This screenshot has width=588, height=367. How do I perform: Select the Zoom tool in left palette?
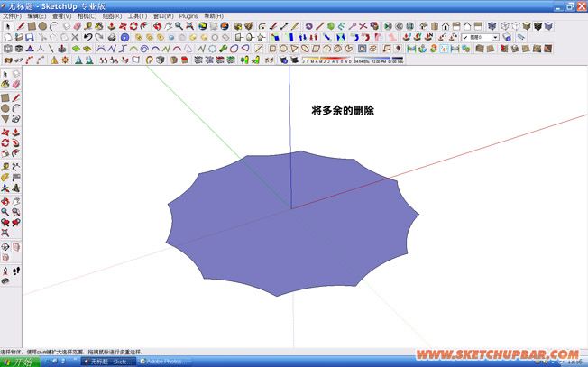tap(5, 212)
